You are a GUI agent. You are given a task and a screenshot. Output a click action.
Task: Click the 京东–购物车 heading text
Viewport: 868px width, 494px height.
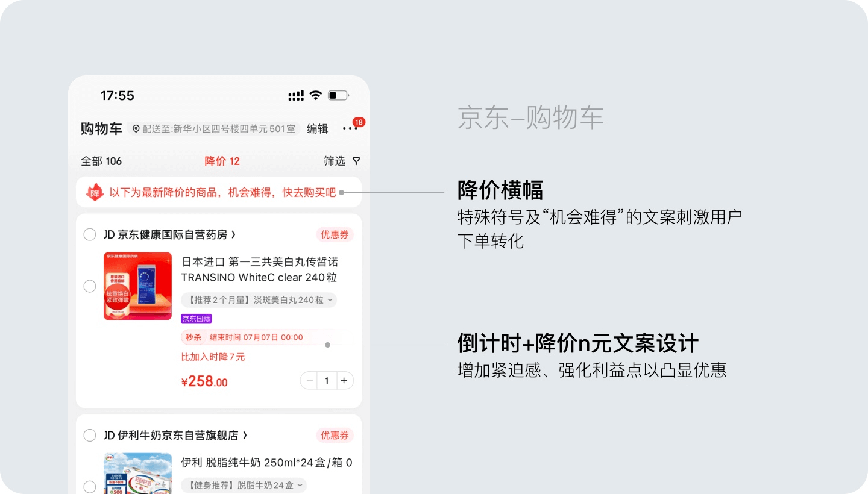pos(530,117)
